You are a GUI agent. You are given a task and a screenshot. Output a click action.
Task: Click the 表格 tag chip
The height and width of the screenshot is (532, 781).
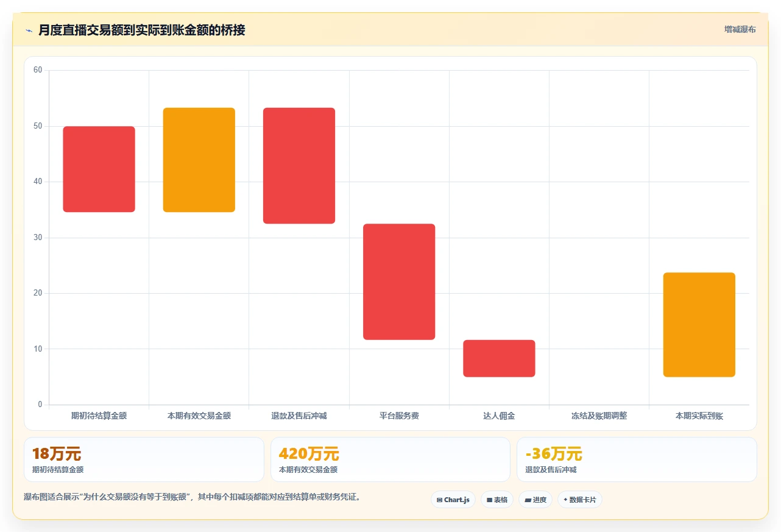pyautogui.click(x=497, y=500)
